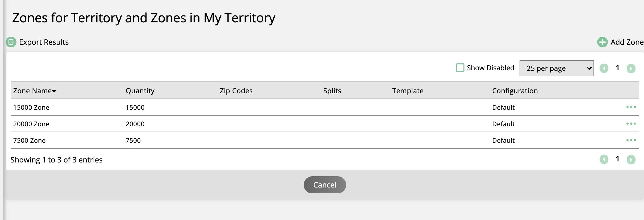Click the Export Results text link
The height and width of the screenshot is (220, 644).
(44, 42)
